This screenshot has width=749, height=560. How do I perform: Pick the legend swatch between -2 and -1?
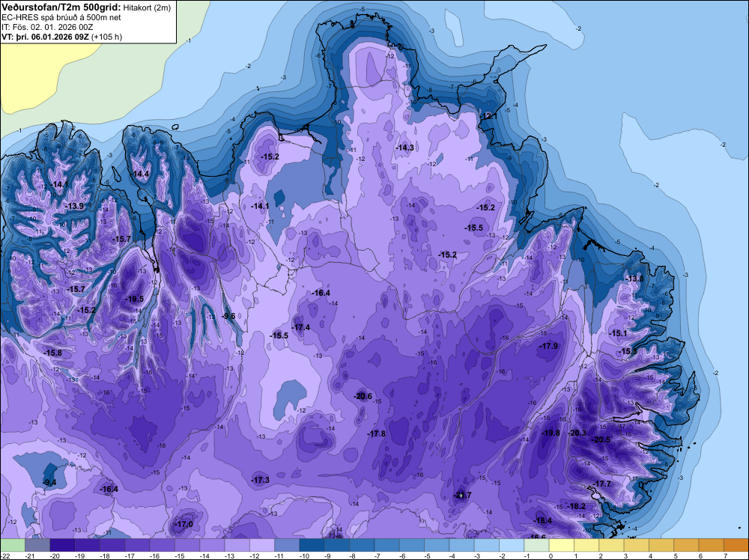click(x=512, y=545)
